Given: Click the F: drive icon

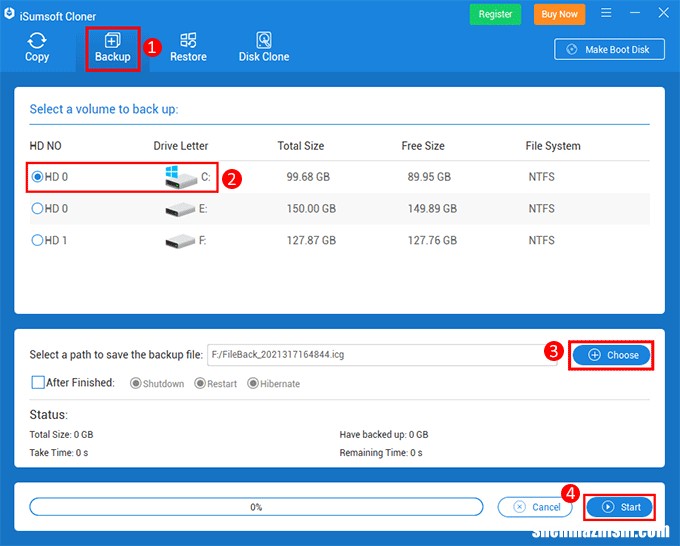Looking at the screenshot, I should 180,241.
